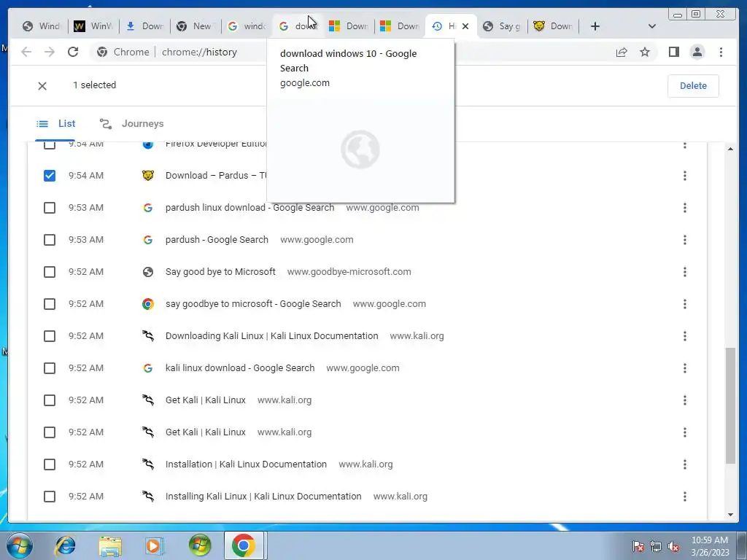Open Windows Media Player from taskbar
The width and height of the screenshot is (747, 560).
pyautogui.click(x=154, y=545)
